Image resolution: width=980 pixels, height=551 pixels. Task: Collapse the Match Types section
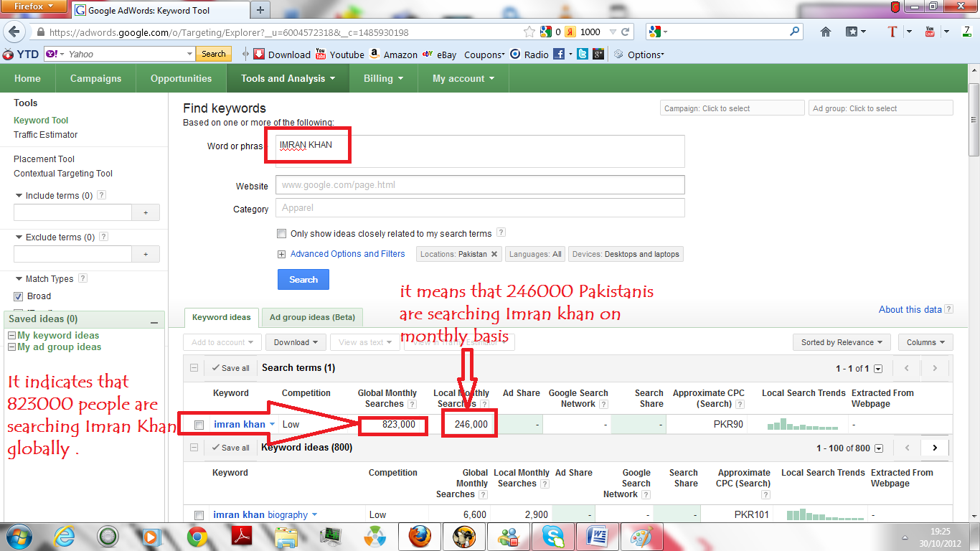[x=19, y=279]
